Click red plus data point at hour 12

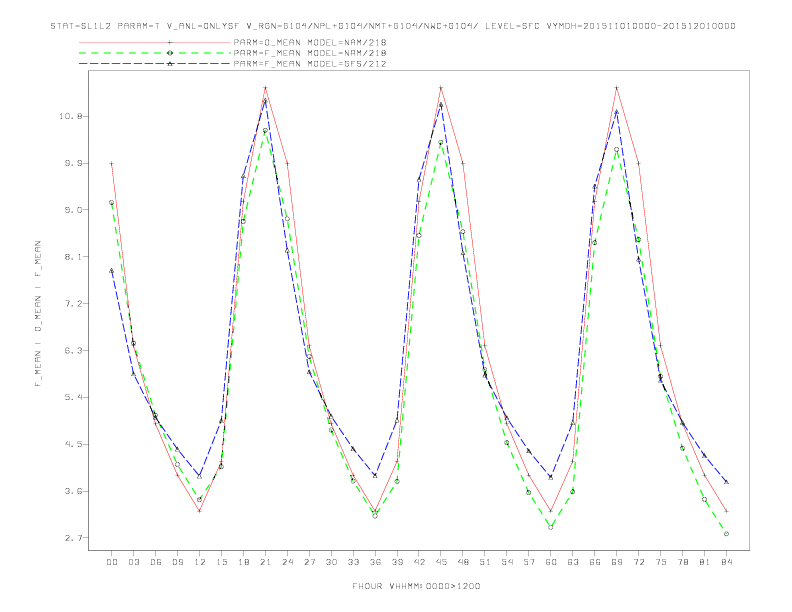tap(200, 511)
